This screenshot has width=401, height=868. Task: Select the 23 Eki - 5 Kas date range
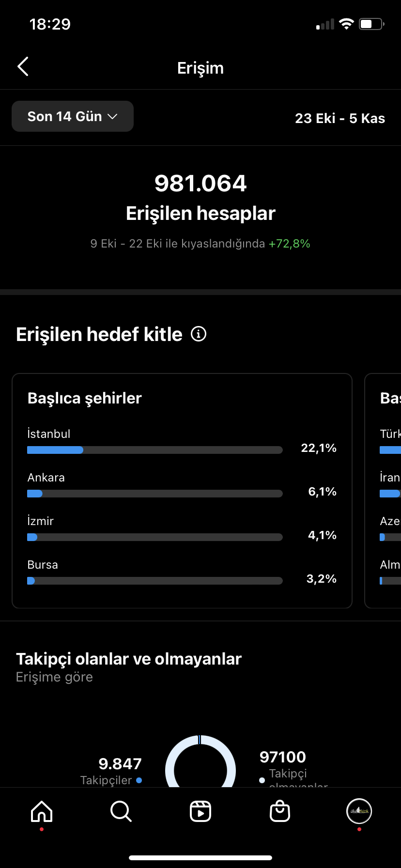(340, 118)
